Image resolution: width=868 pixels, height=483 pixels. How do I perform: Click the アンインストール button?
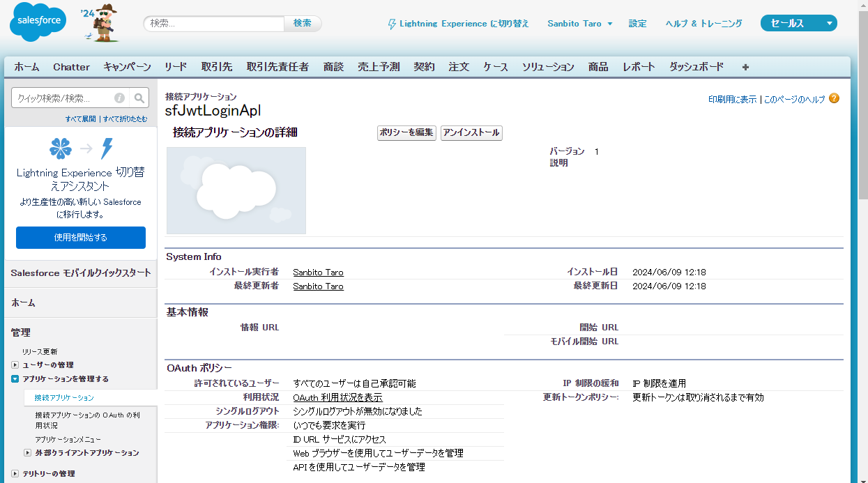coord(471,132)
